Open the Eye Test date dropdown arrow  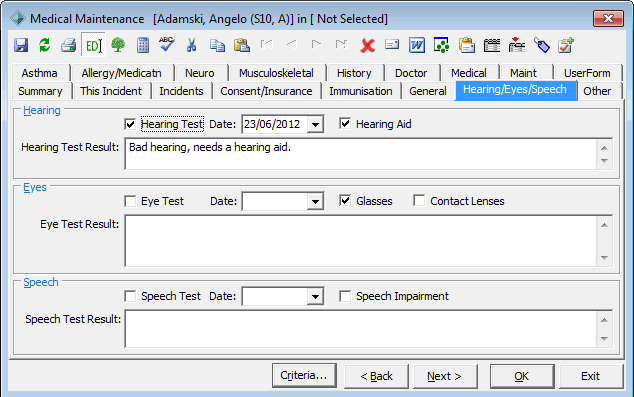(x=315, y=201)
